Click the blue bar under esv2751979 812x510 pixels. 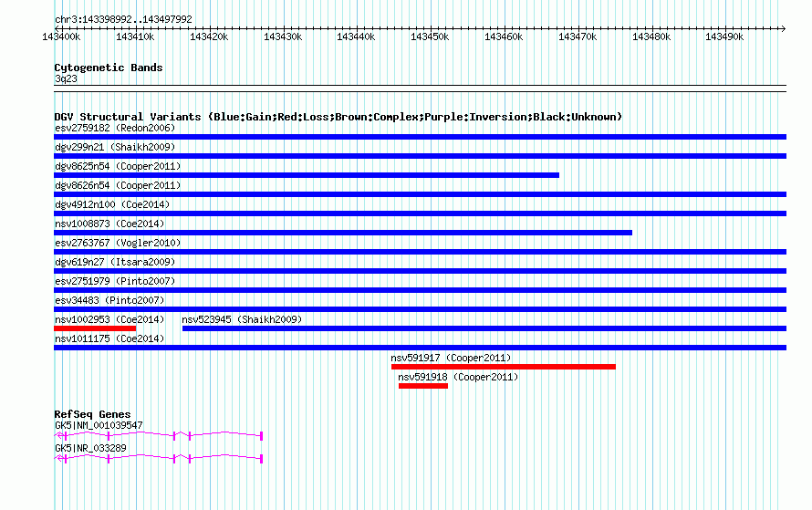(x=420, y=290)
